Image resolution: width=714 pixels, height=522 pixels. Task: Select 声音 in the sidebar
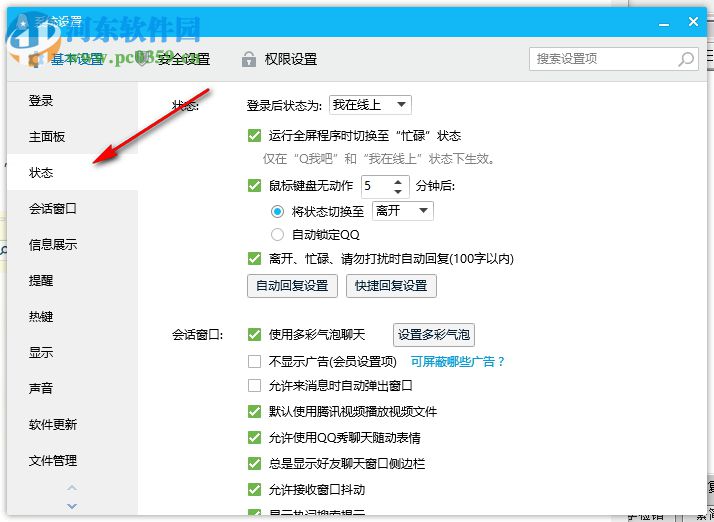point(72,389)
